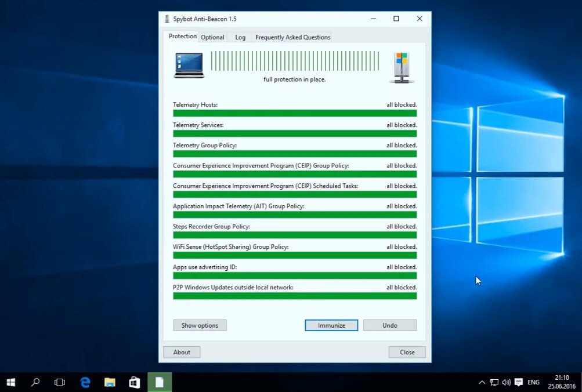Click 'WiFi Sense (HotSpot Sharing) Group Policy:' label
This screenshot has height=392, width=582.
tap(230, 246)
